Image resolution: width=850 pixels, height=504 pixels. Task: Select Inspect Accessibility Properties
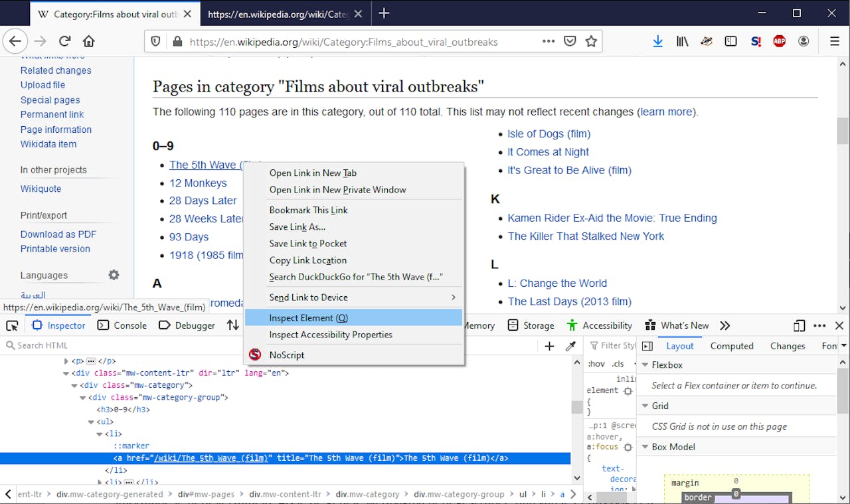tap(353, 335)
